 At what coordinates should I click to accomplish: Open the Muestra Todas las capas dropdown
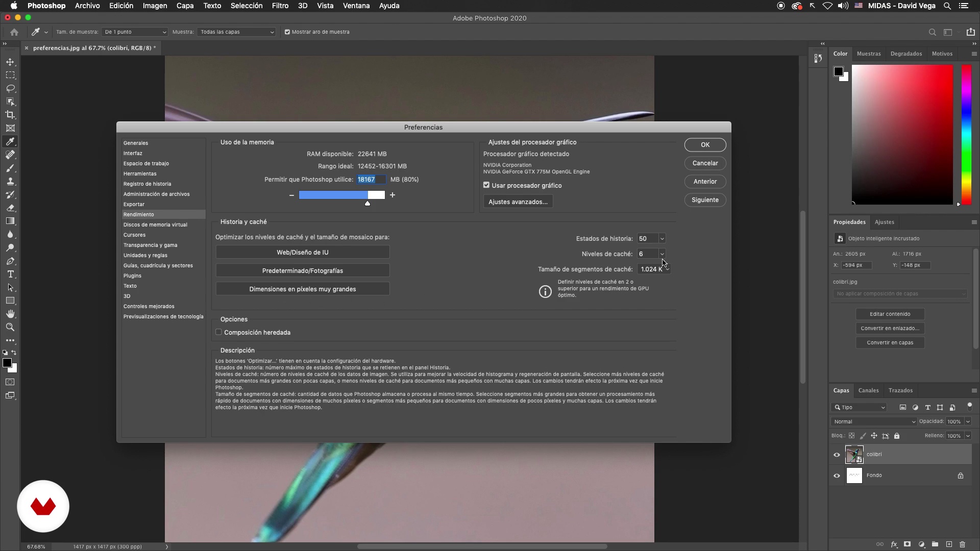236,32
